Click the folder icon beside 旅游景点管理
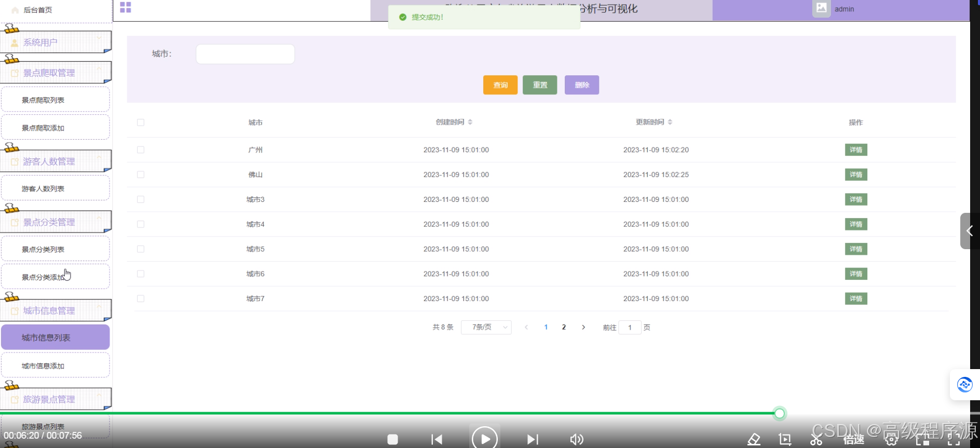 [x=15, y=400]
